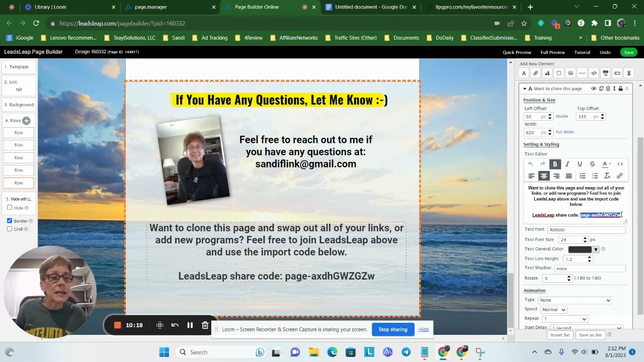Image resolution: width=644 pixels, height=362 pixels.
Task: Restart the Loom recording
Action: [175, 325]
